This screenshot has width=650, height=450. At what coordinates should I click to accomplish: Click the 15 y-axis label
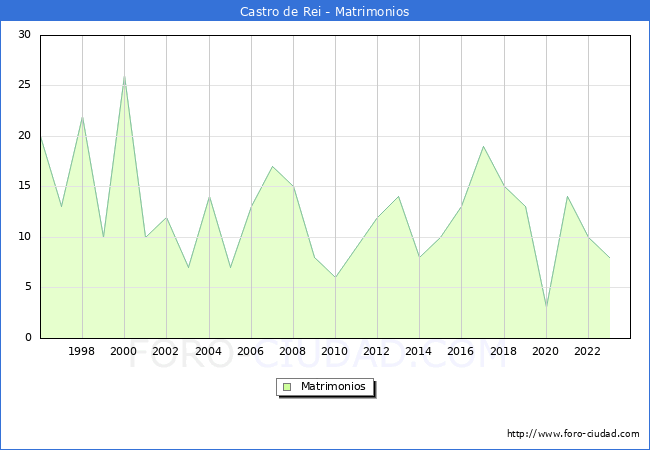pos(24,186)
